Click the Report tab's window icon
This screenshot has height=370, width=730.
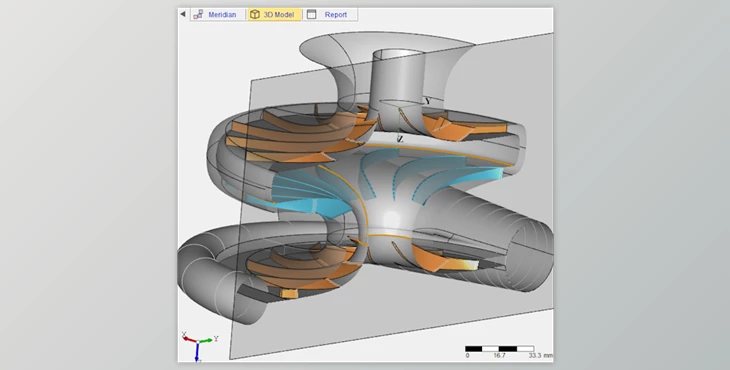click(x=311, y=14)
